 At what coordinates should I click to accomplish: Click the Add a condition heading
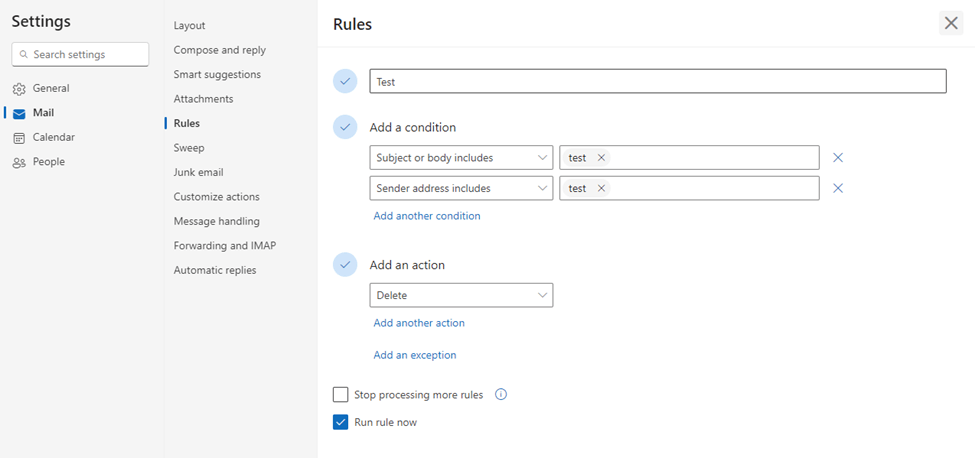point(413,127)
